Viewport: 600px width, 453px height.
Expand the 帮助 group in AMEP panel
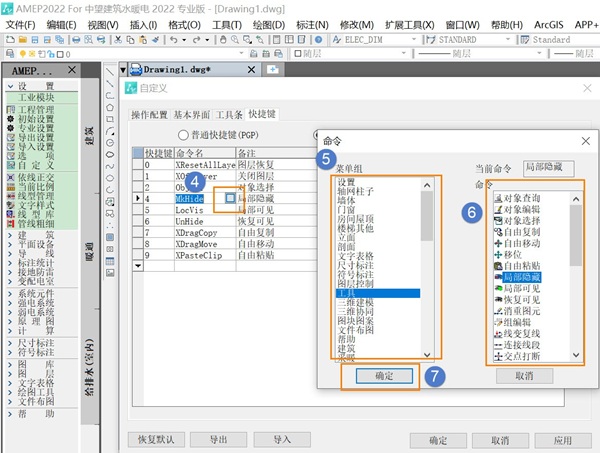point(11,414)
